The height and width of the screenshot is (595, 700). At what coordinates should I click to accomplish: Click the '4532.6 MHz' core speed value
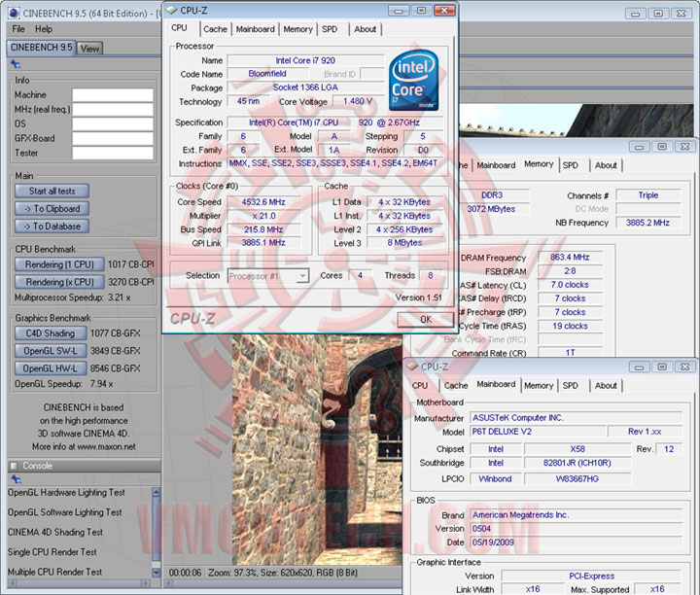point(263,202)
